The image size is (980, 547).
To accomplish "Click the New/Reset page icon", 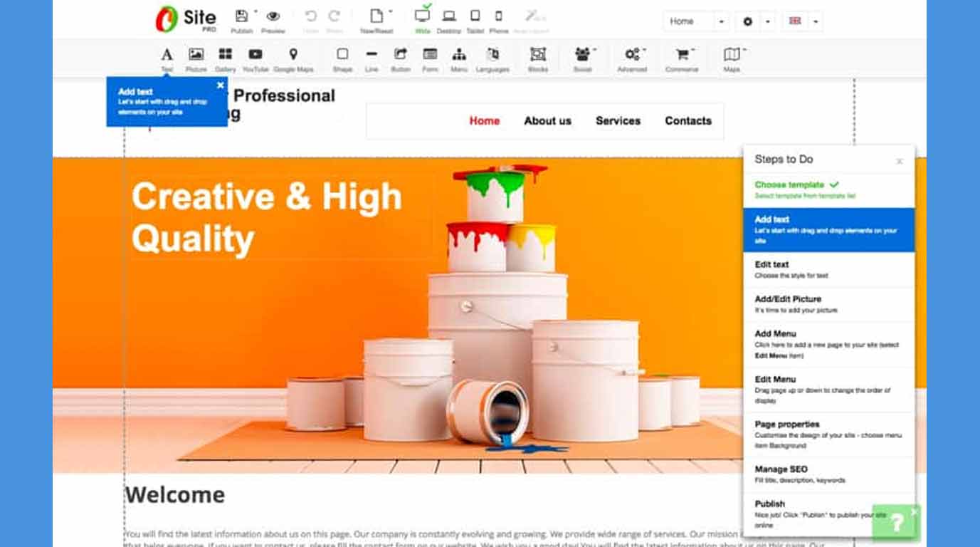I will 376,16.
